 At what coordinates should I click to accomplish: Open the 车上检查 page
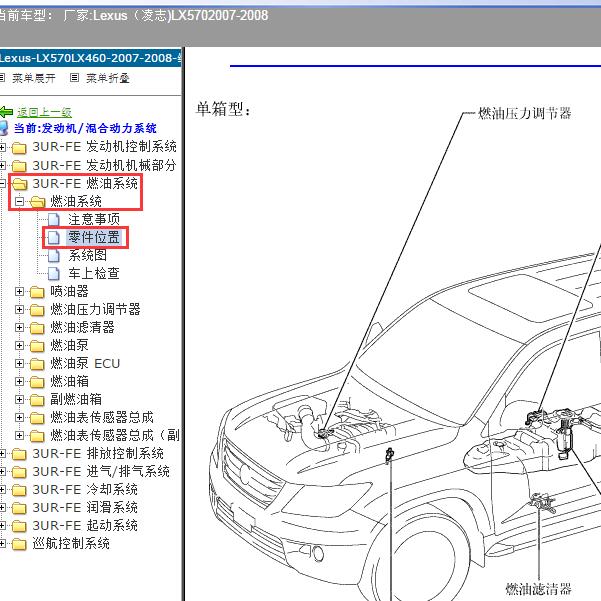[x=94, y=273]
